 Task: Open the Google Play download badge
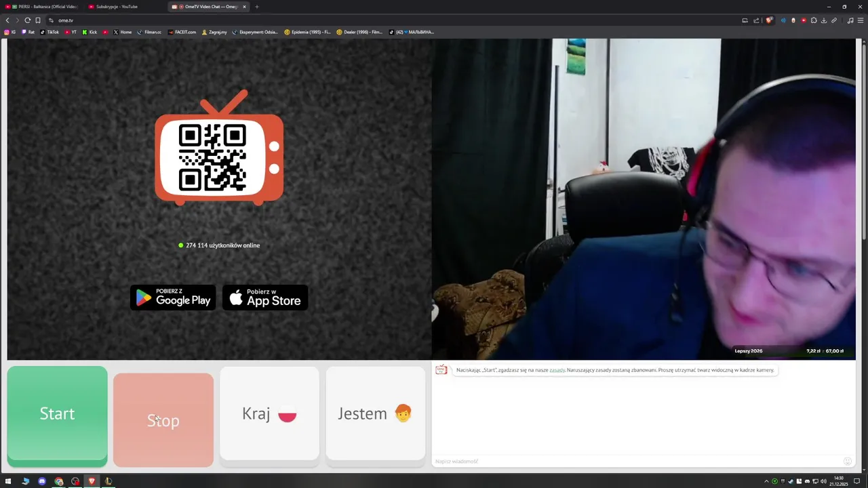pyautogui.click(x=173, y=298)
